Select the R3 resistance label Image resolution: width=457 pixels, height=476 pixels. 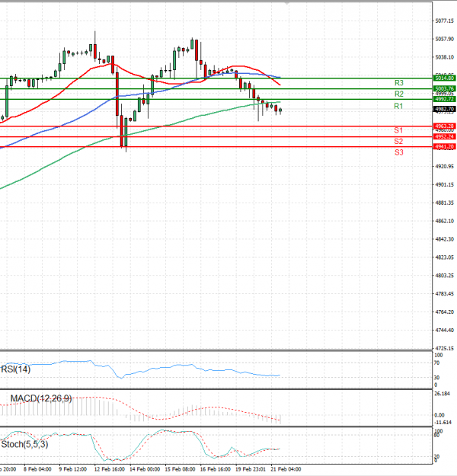(x=398, y=83)
